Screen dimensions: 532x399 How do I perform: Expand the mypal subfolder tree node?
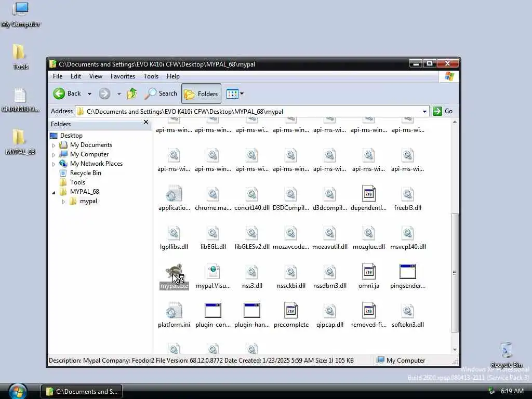pyautogui.click(x=63, y=202)
